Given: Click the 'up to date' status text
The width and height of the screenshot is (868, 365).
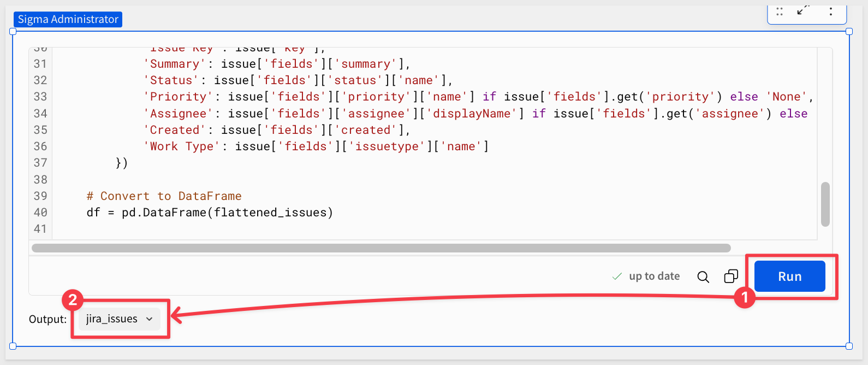Looking at the screenshot, I should pos(654,276).
